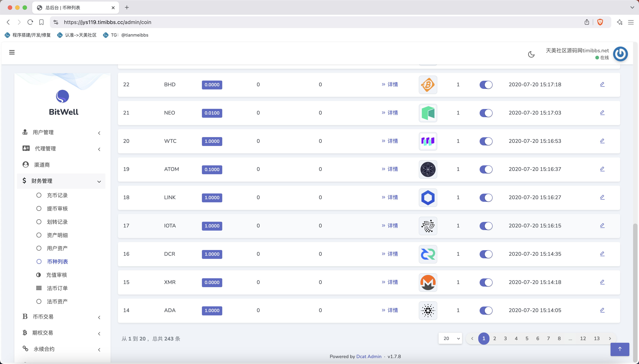Open the Monero XMR logo thumbnail
Viewport: 639px width, 364px height.
428,283
